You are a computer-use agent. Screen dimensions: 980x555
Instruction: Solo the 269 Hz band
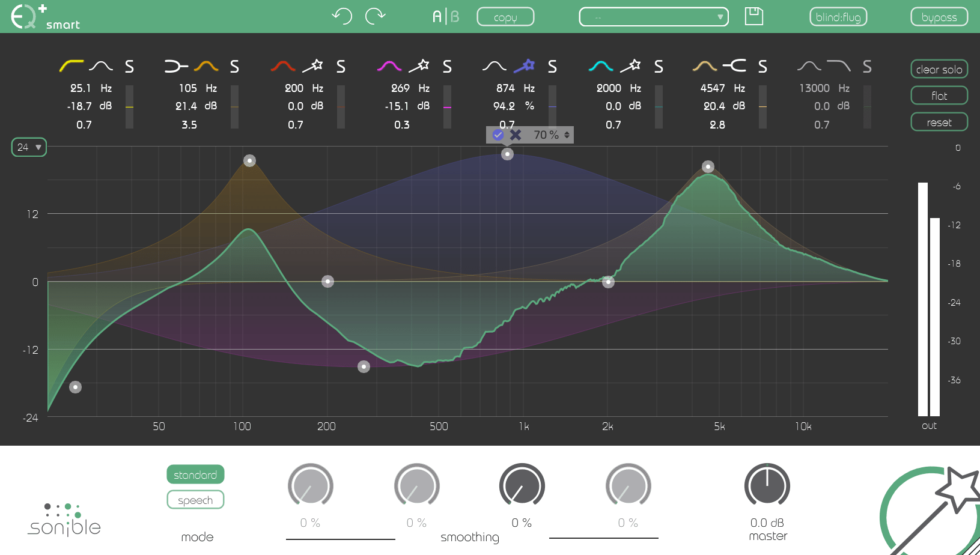pos(447,66)
